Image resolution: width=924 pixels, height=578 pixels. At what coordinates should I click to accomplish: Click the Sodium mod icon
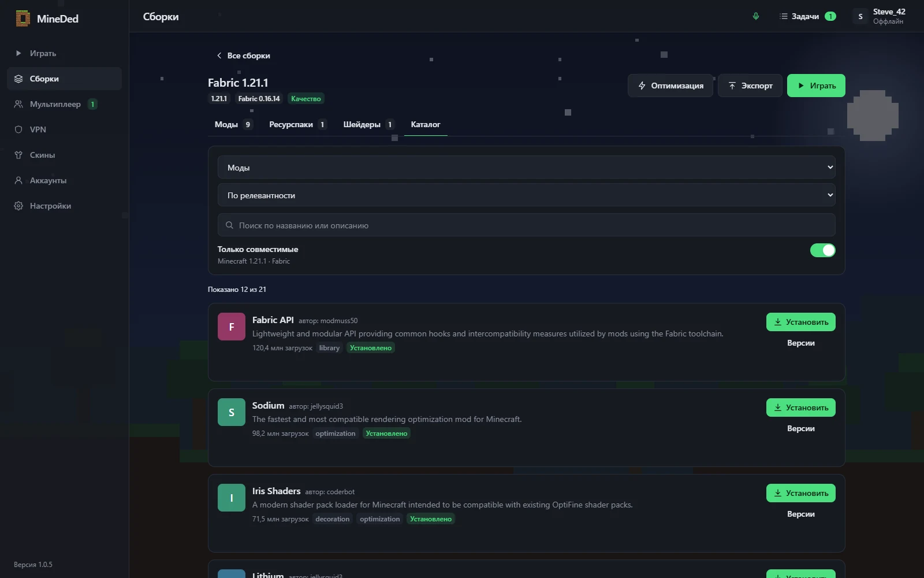(x=232, y=412)
